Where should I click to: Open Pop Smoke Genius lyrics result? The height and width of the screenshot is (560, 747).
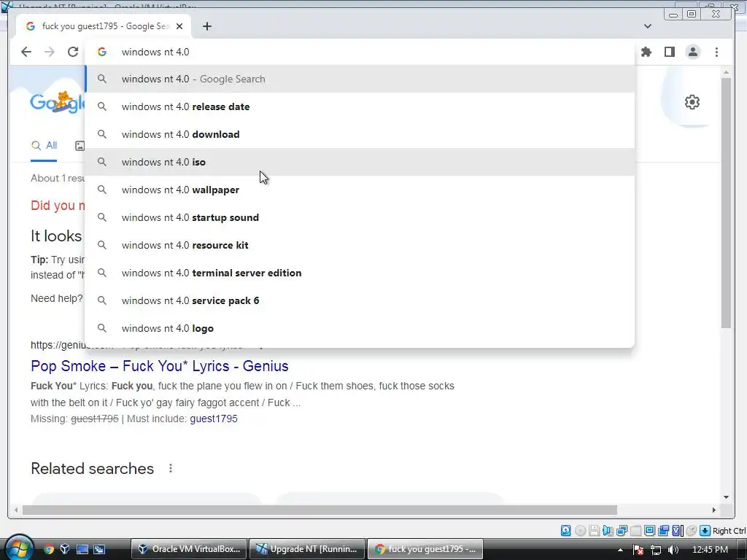click(x=160, y=366)
